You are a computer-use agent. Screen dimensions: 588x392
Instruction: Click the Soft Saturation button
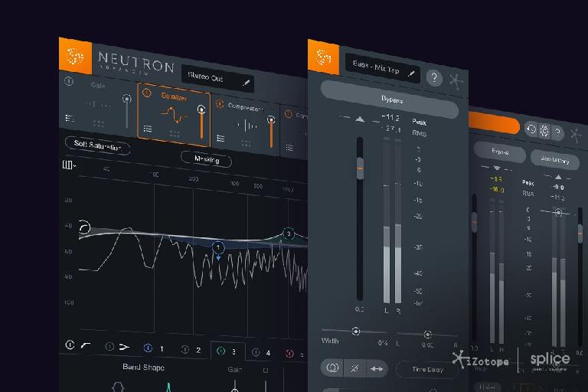pos(97,145)
